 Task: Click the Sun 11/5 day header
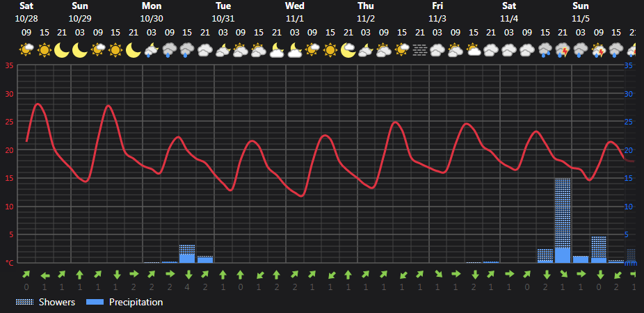581,13
